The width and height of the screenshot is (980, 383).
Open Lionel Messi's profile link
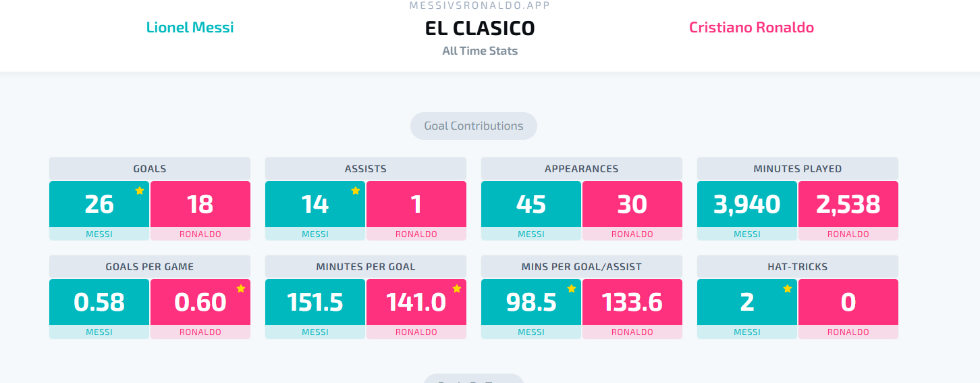click(x=190, y=28)
